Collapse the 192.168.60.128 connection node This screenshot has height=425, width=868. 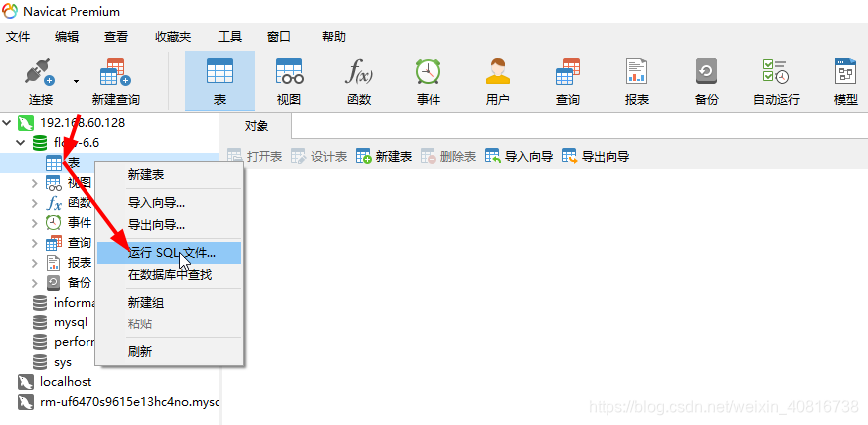[7, 123]
